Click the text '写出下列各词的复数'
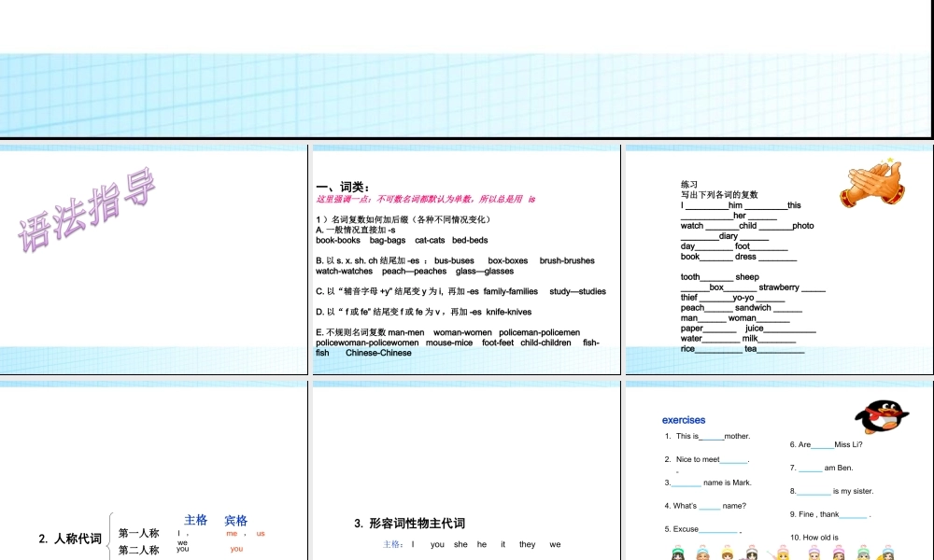 [719, 195]
